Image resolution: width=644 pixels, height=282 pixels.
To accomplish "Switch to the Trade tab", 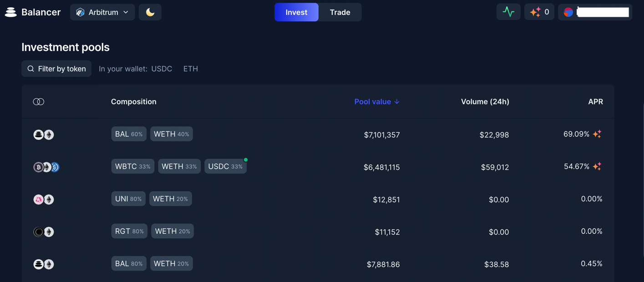I will pos(340,12).
